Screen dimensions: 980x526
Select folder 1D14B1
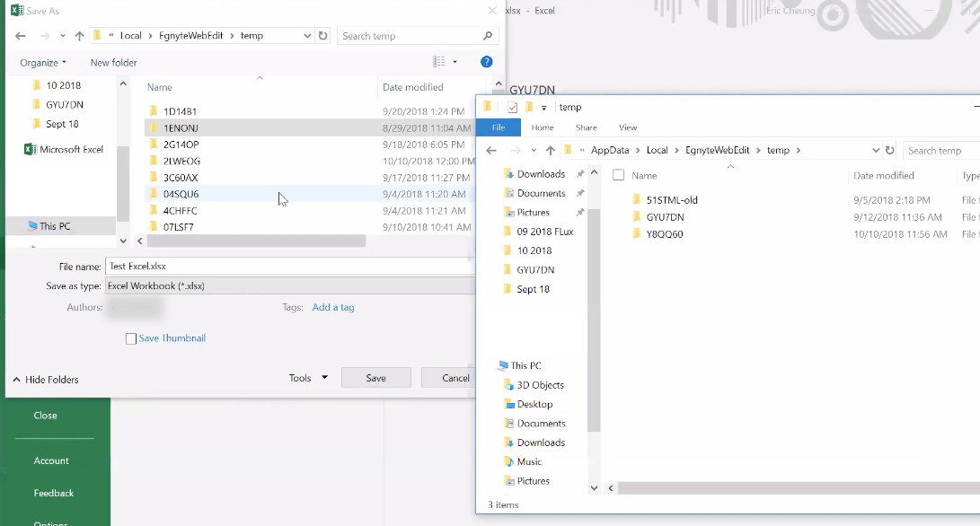180,111
